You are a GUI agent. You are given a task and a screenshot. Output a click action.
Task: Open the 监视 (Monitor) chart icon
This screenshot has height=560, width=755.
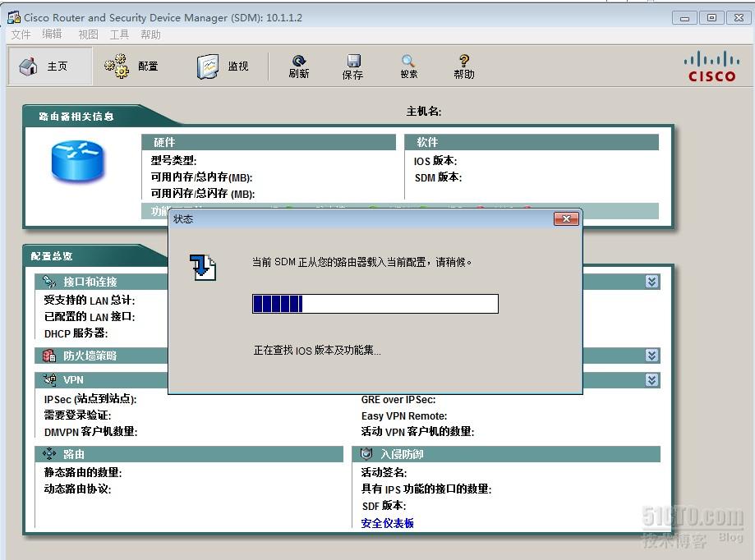coord(208,67)
